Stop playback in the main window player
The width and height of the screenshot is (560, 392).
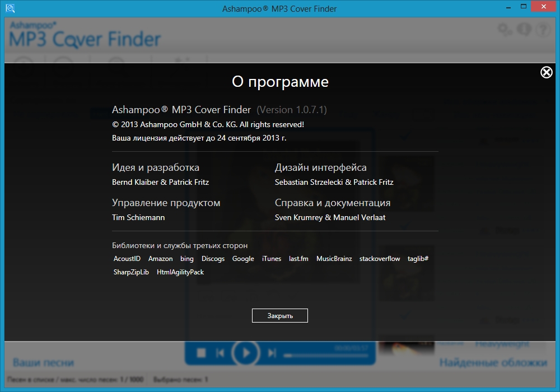(202, 353)
